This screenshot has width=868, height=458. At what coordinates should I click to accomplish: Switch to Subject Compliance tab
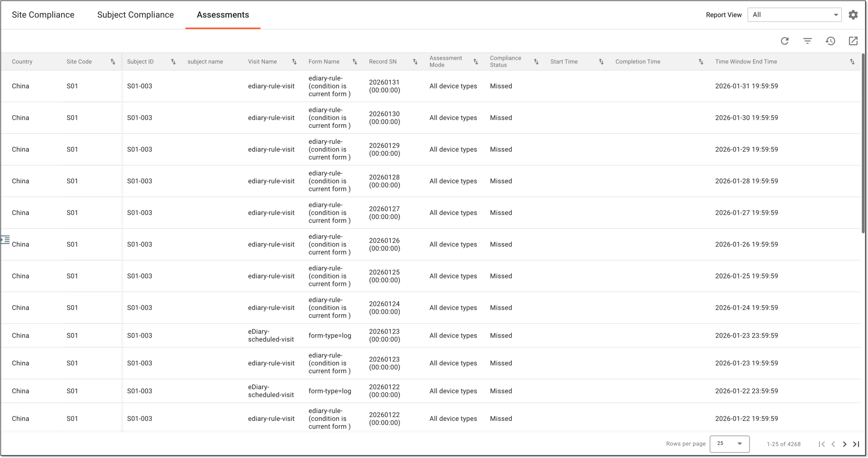(135, 15)
